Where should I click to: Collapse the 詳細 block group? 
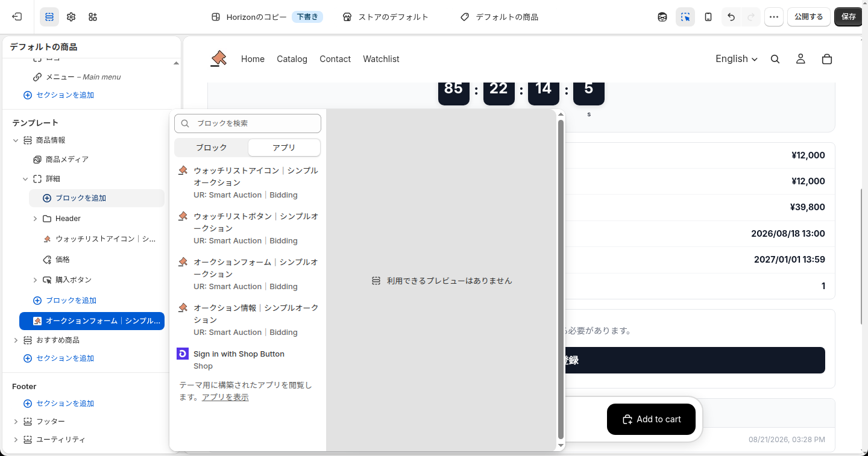click(x=25, y=179)
